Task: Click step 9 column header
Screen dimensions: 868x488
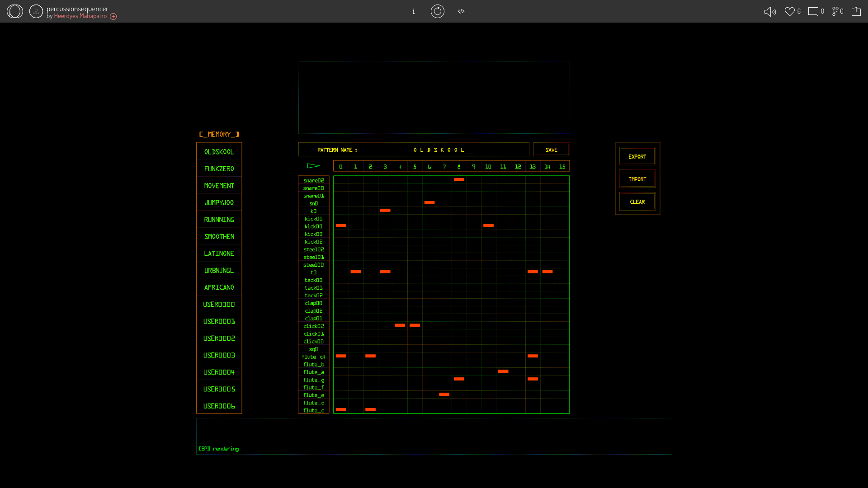Action: 474,166
